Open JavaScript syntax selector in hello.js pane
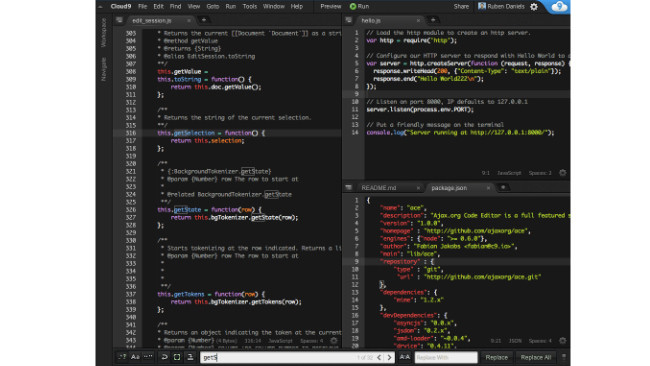The image size is (650, 366). [x=509, y=173]
